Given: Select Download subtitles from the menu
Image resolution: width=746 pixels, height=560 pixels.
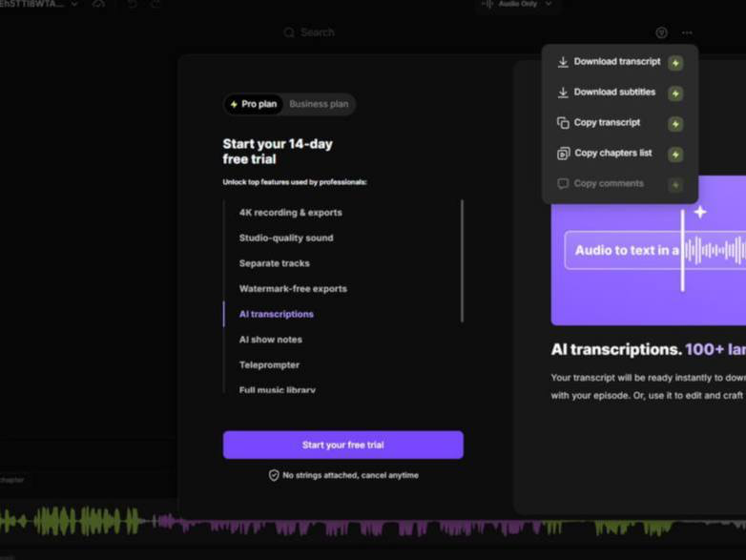Looking at the screenshot, I should click(x=613, y=93).
